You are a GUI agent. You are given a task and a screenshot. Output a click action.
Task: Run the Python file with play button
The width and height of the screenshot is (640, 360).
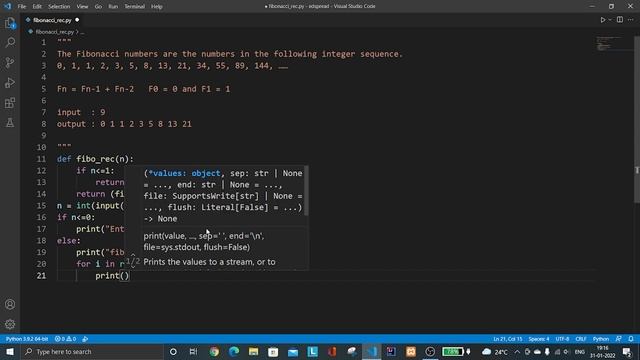tap(602, 20)
